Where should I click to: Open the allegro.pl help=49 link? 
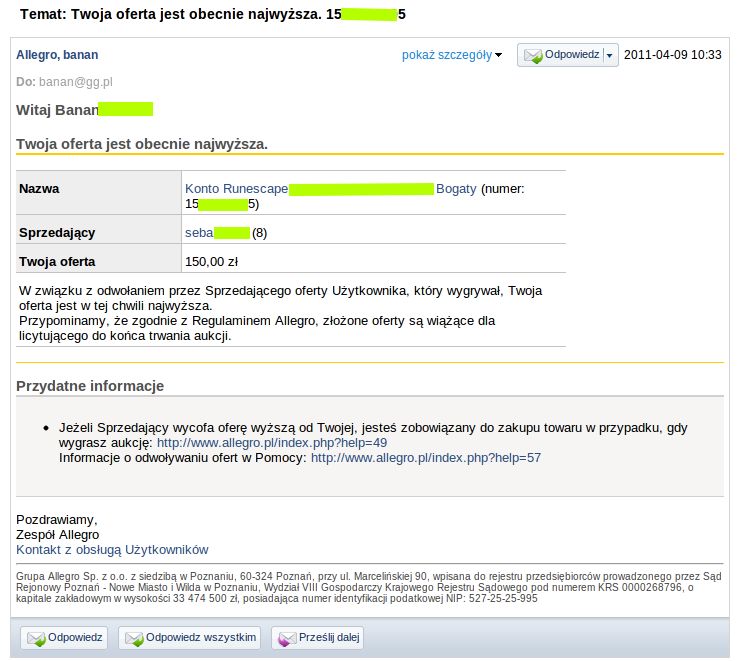coord(272,443)
